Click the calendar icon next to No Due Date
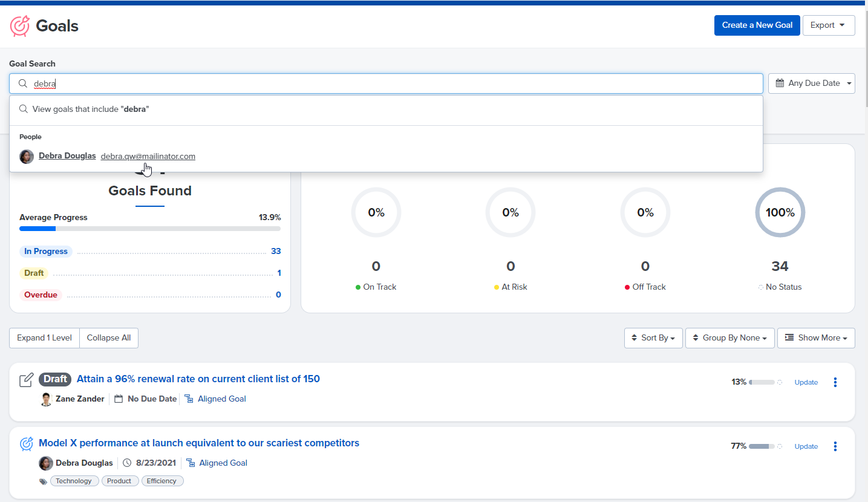 (119, 399)
